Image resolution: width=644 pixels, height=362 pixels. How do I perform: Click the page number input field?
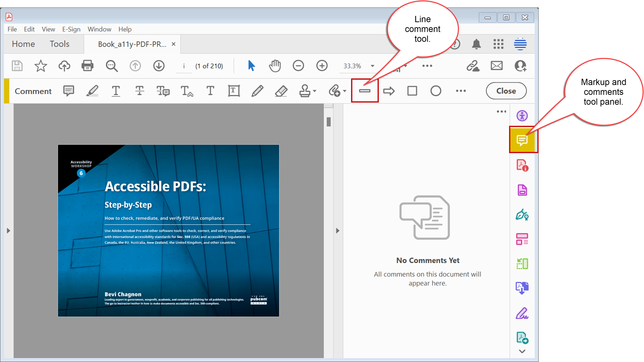184,66
